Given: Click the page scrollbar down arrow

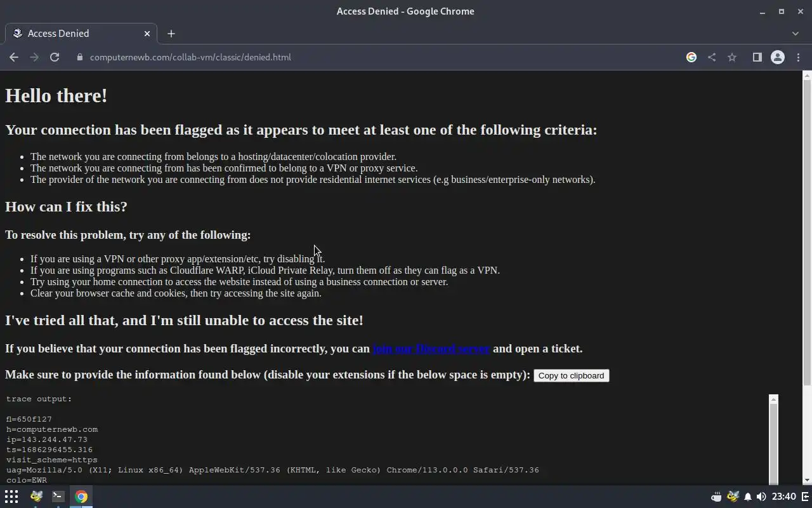Looking at the screenshot, I should [x=807, y=481].
